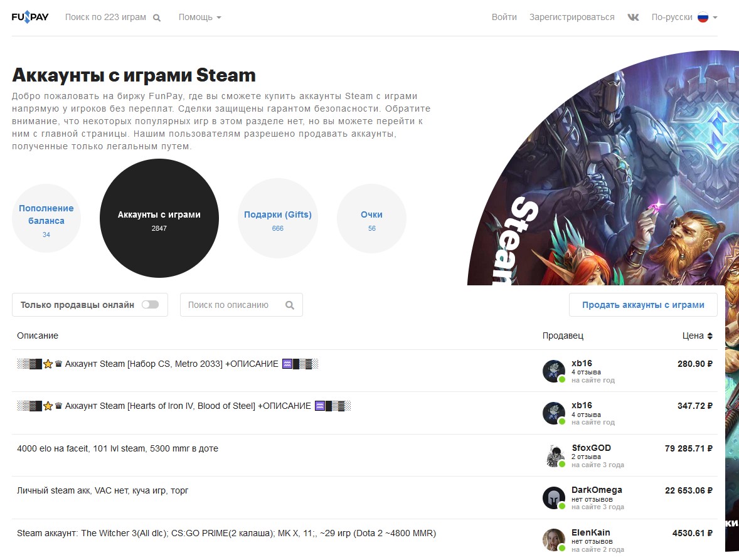Click seller name SfoxGOD

click(x=591, y=448)
